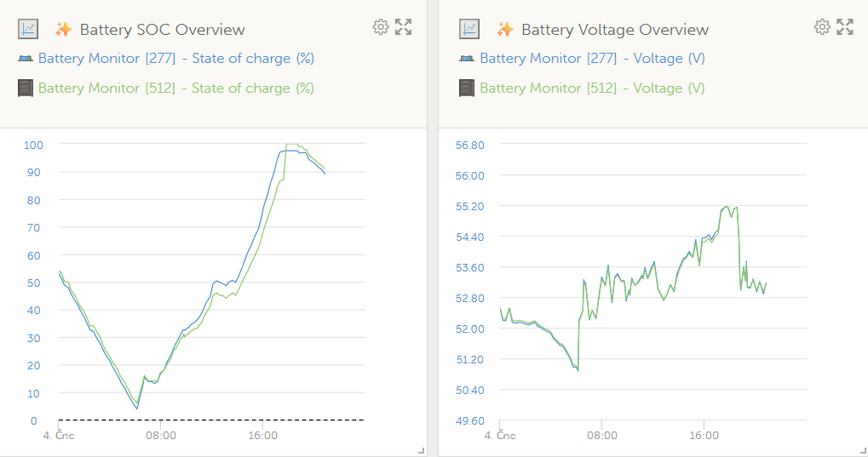The image size is (868, 457).
Task: Expand Battery Voltage Overview widget to fullscreen
Action: pos(845,27)
